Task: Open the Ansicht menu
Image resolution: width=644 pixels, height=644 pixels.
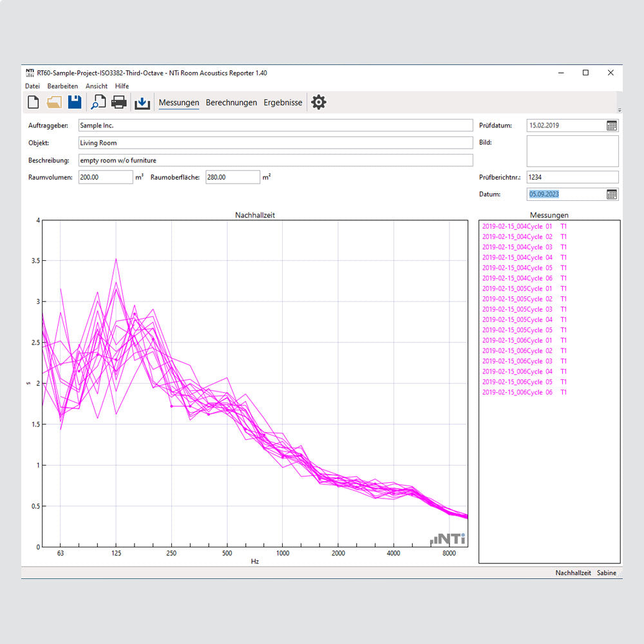Action: click(97, 86)
